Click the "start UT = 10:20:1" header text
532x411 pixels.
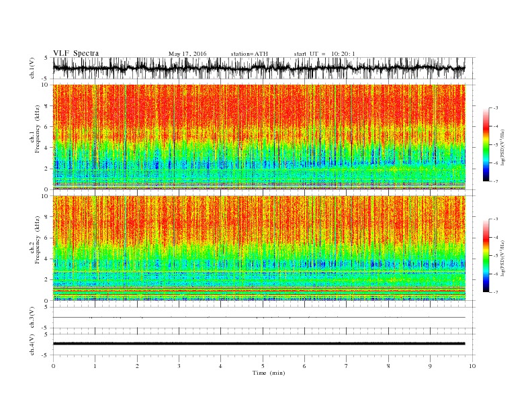[x=324, y=54]
